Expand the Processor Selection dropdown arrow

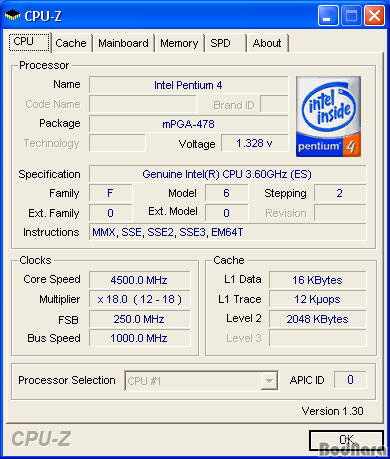pyautogui.click(x=269, y=380)
